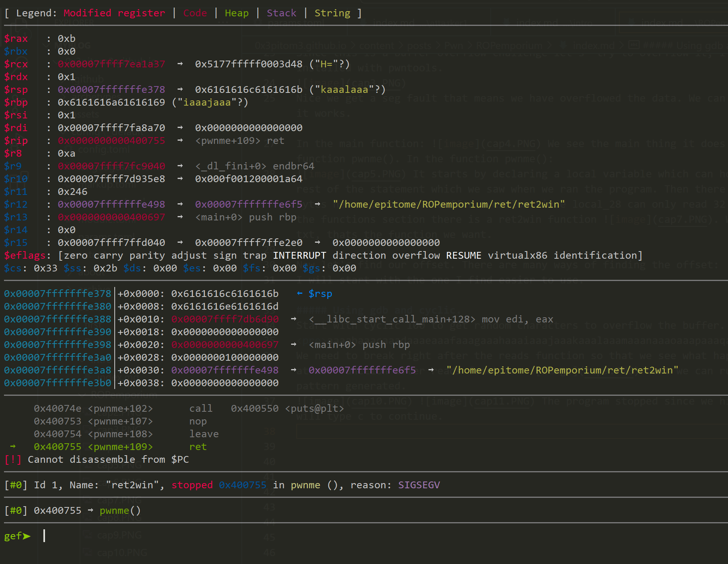
Task: Click the String legend entry
Action: click(333, 13)
